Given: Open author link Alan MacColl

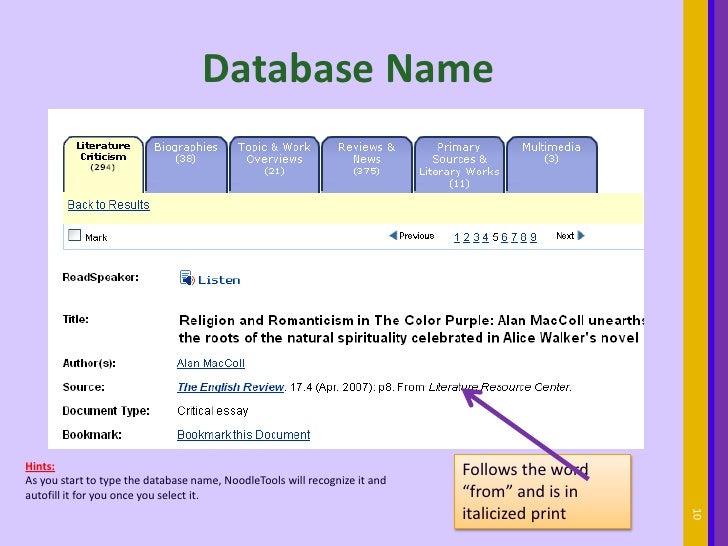Looking at the screenshot, I should (211, 363).
